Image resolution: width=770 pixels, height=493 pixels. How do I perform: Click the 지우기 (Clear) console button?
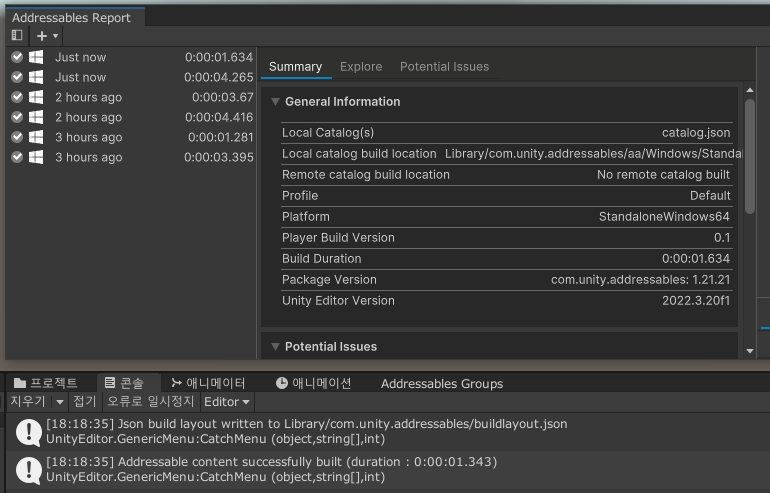(28, 402)
